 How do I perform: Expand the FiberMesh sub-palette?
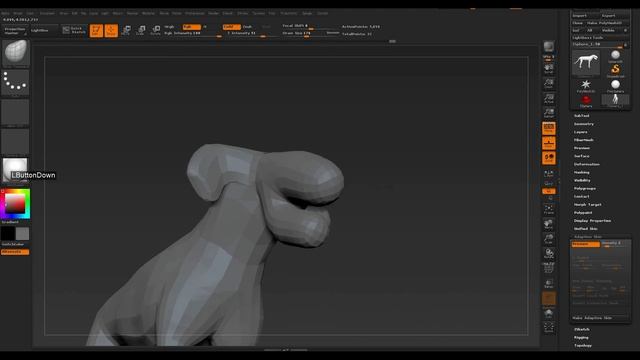[583, 140]
